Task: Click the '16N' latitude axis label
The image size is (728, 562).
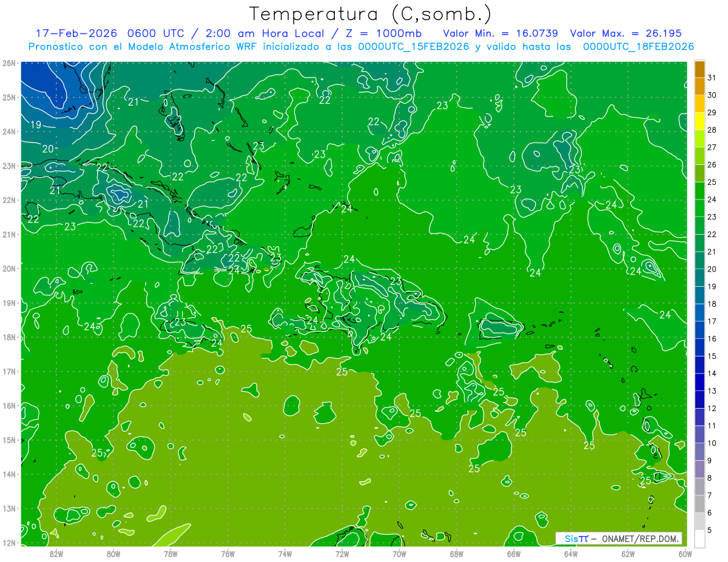Action: [8, 406]
